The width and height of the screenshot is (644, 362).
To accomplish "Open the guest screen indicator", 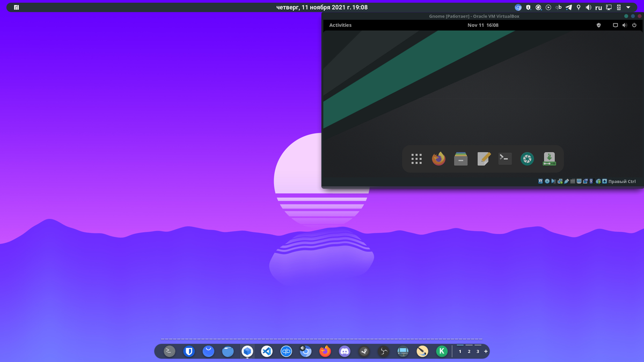I will 616,25.
